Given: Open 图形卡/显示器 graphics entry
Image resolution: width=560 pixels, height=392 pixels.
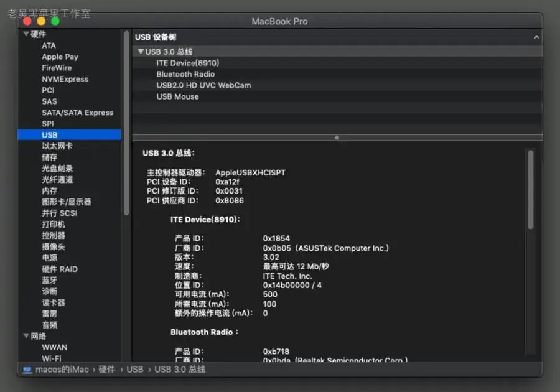Looking at the screenshot, I should (x=67, y=202).
